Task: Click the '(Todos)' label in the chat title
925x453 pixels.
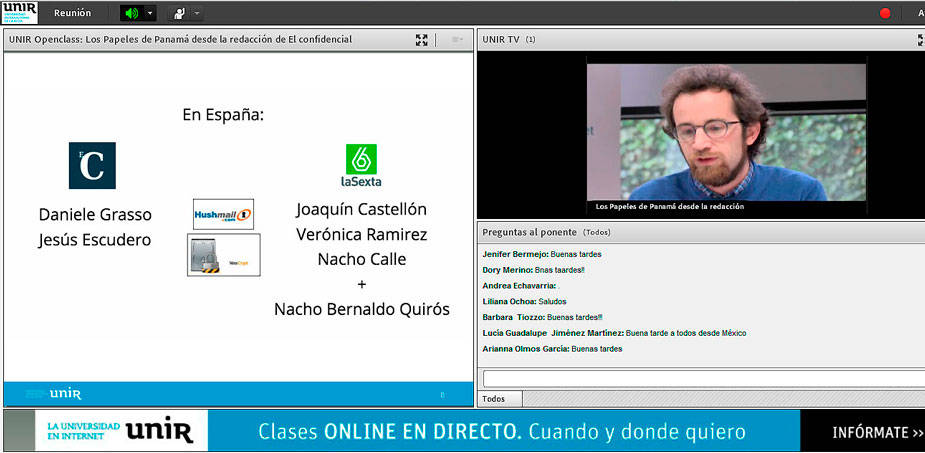Action: tap(596, 232)
